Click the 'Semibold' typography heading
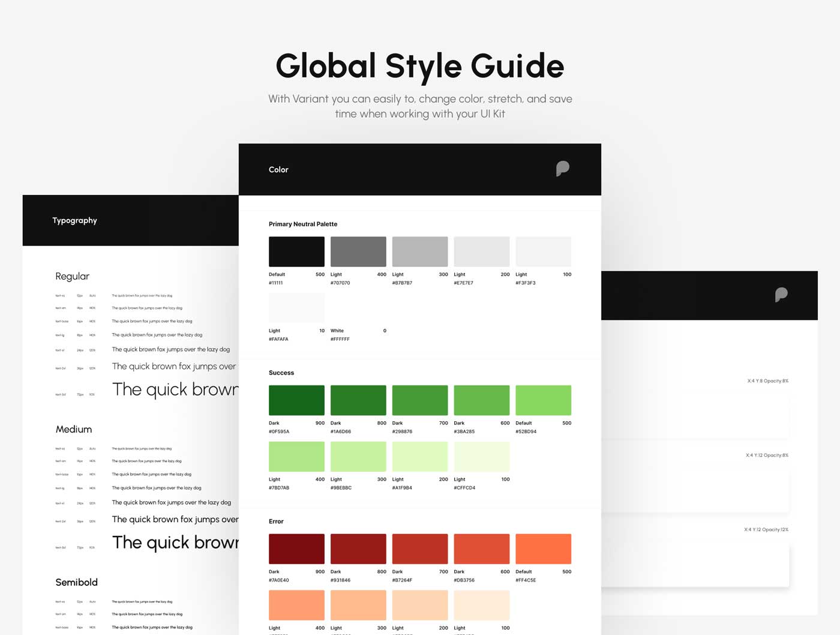 coord(76,582)
